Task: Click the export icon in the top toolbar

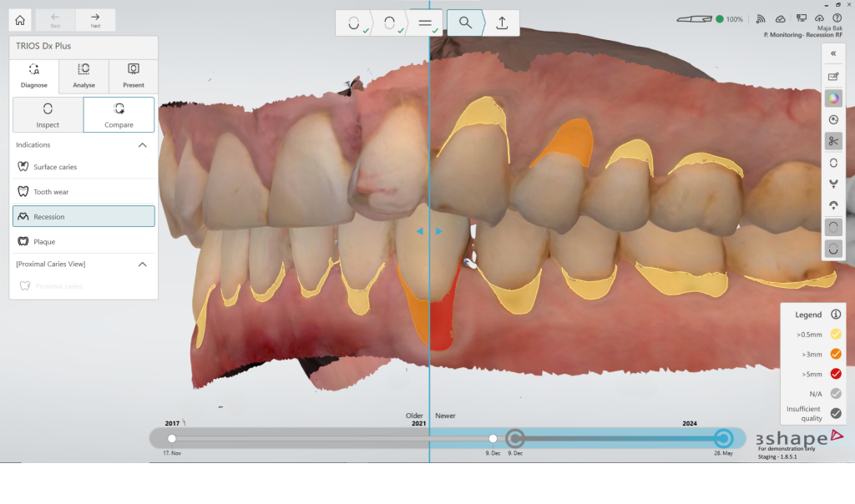Action: point(502,23)
